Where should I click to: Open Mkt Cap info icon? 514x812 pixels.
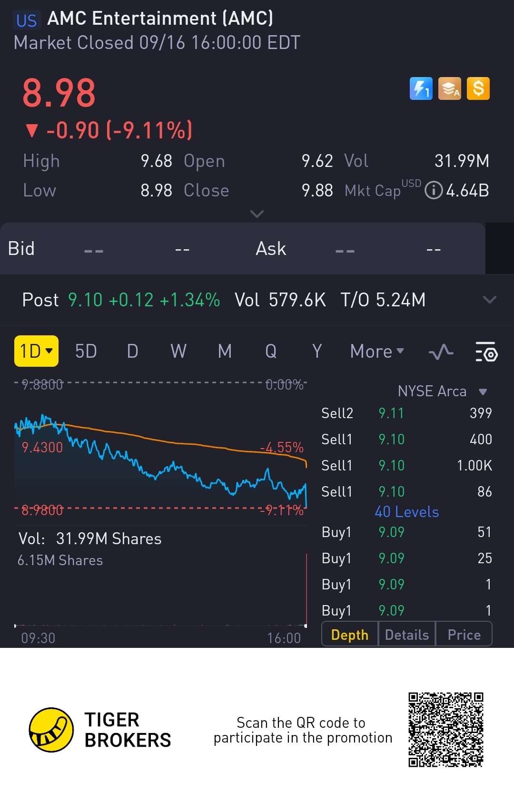coord(433,190)
